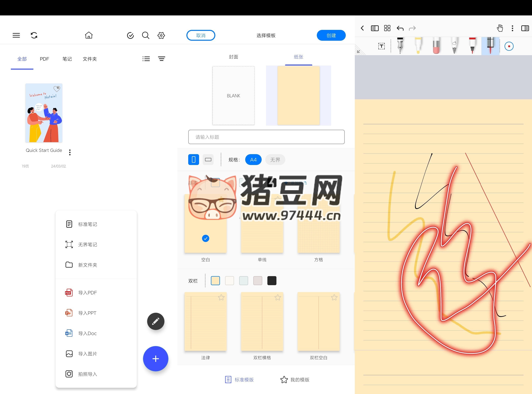Choose portrait page orientation

193,160
